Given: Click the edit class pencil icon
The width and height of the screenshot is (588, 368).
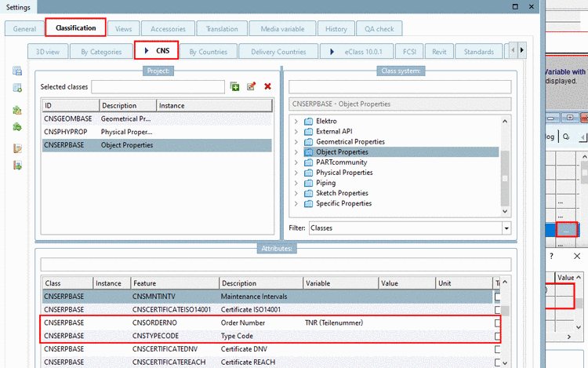Looking at the screenshot, I should 251,86.
